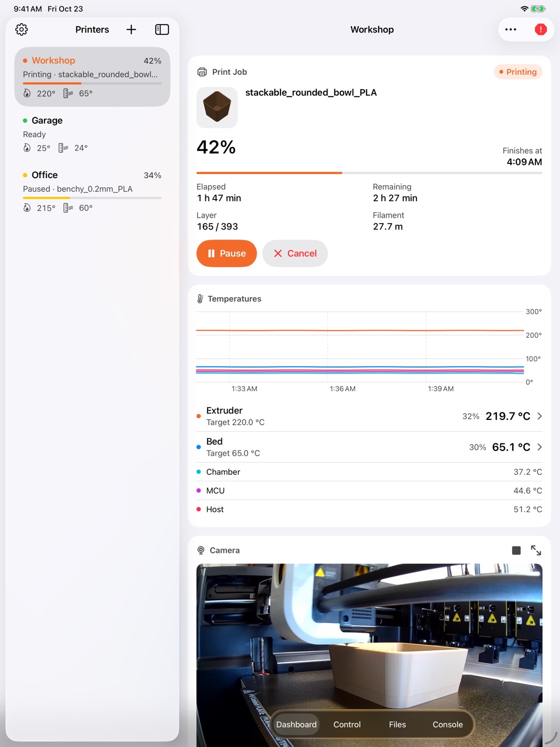The height and width of the screenshot is (747, 560).
Task: Toggle the sidebar layout icon
Action: pyautogui.click(x=162, y=29)
